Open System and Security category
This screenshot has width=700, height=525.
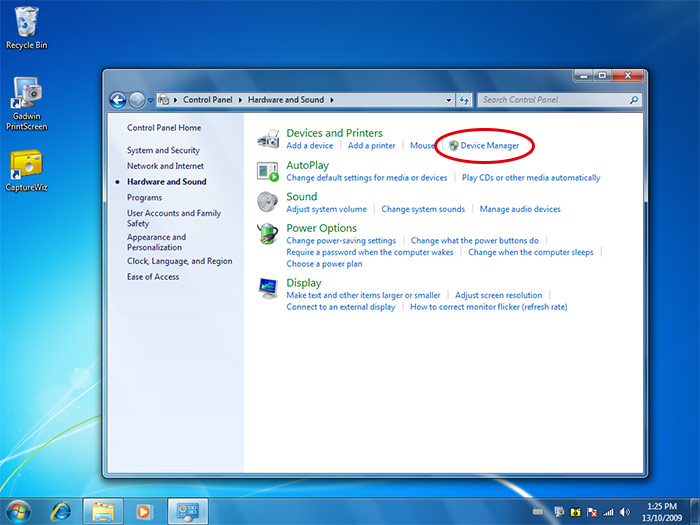tap(163, 150)
